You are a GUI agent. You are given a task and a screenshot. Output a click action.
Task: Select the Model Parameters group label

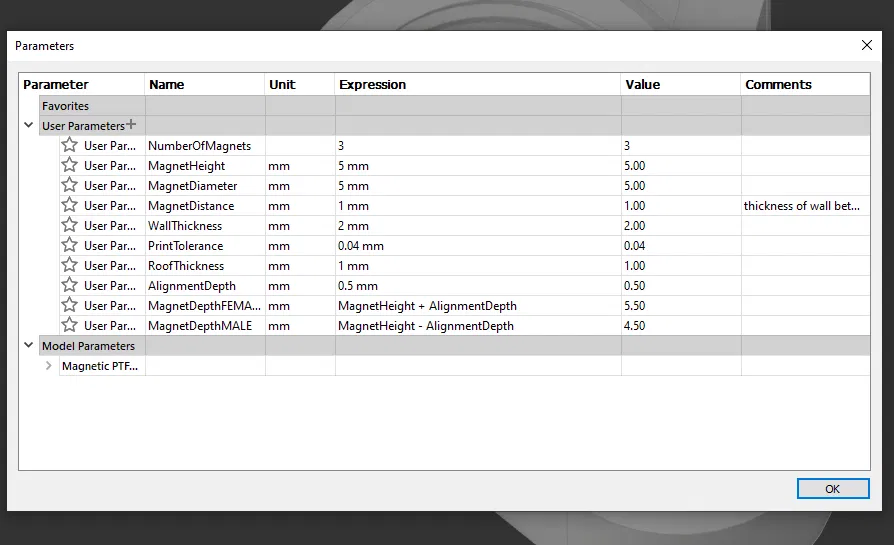coord(88,346)
